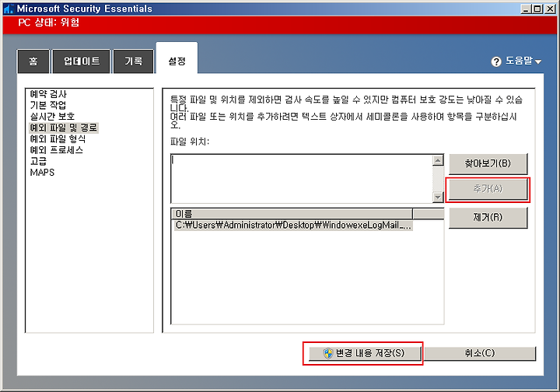Switch to the 업데이트 tab

click(x=82, y=61)
